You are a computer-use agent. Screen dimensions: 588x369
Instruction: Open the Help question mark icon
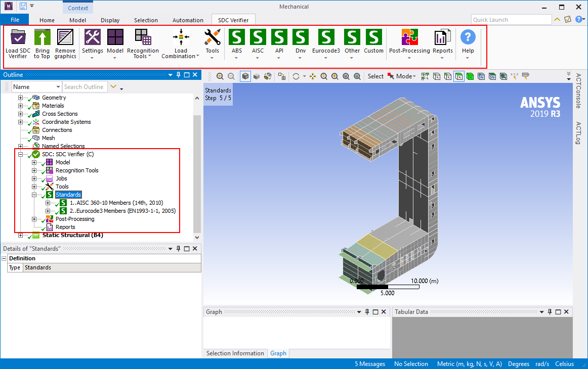tap(468, 37)
